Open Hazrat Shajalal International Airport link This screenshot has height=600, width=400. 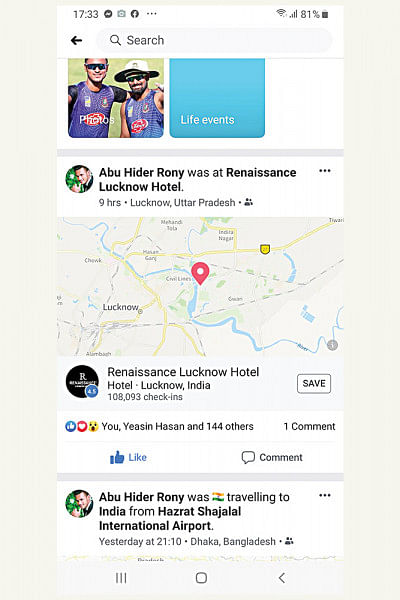pos(170,518)
